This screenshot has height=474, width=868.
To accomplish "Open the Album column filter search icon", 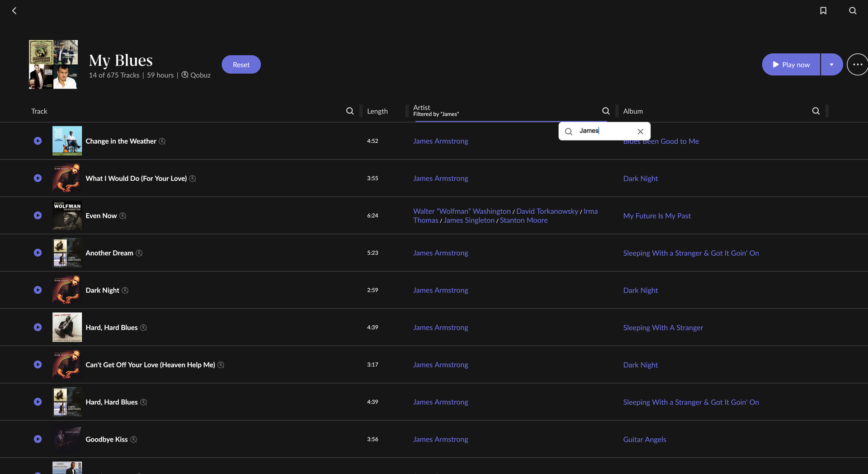I will pyautogui.click(x=816, y=111).
